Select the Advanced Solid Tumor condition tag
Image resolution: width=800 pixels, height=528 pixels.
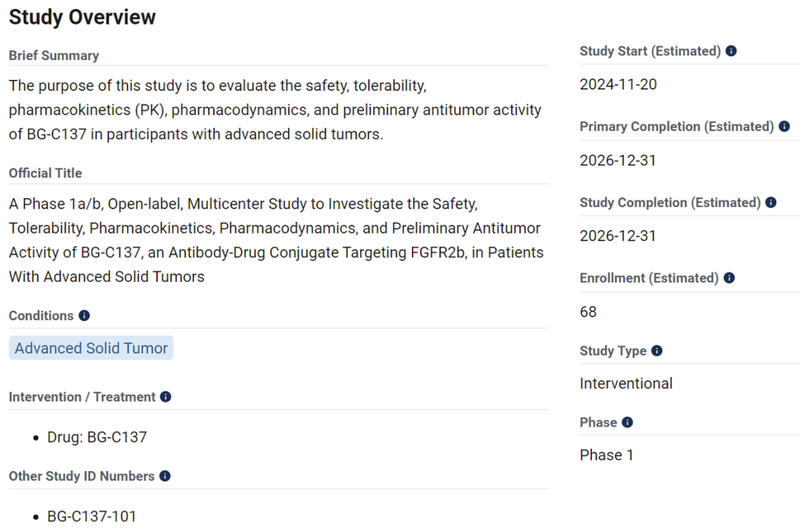click(92, 348)
